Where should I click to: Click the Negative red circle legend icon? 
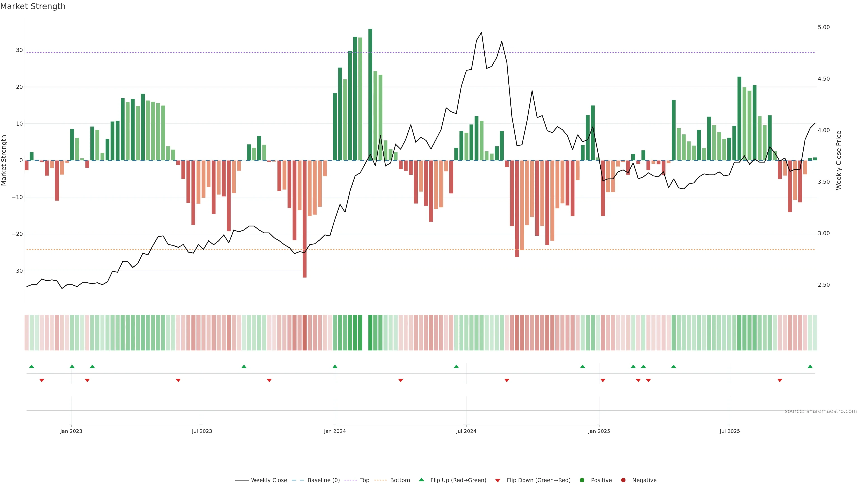tap(623, 480)
